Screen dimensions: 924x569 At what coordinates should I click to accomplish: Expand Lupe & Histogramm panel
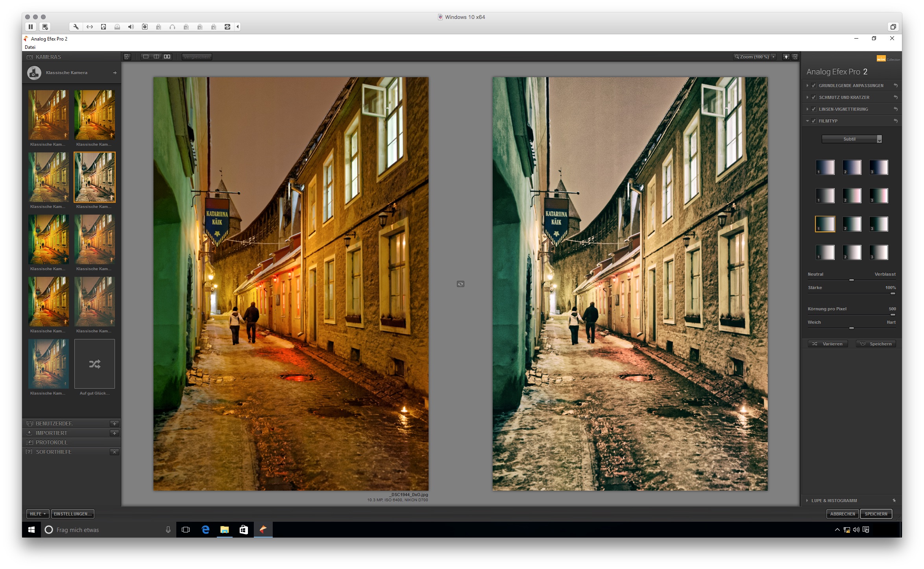[807, 500]
